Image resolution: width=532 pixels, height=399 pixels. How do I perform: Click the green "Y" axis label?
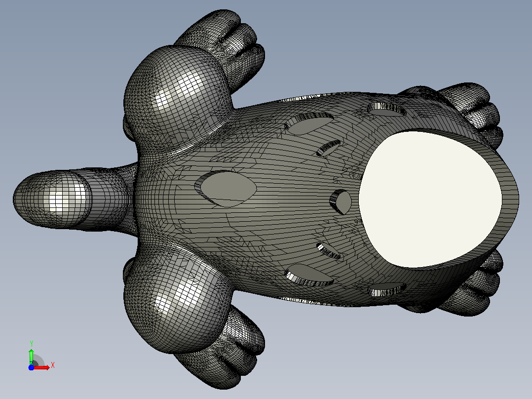[x=32, y=344]
